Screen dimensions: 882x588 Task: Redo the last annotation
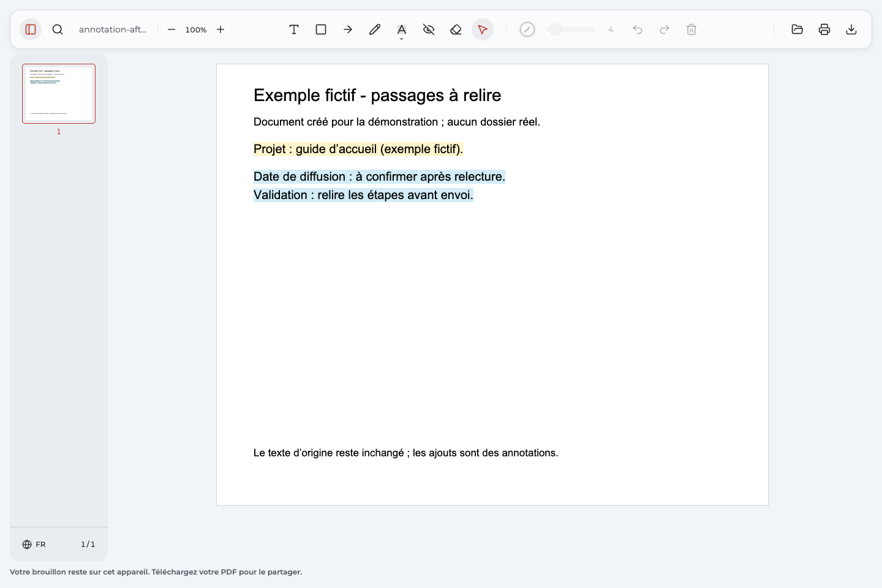[x=665, y=29]
